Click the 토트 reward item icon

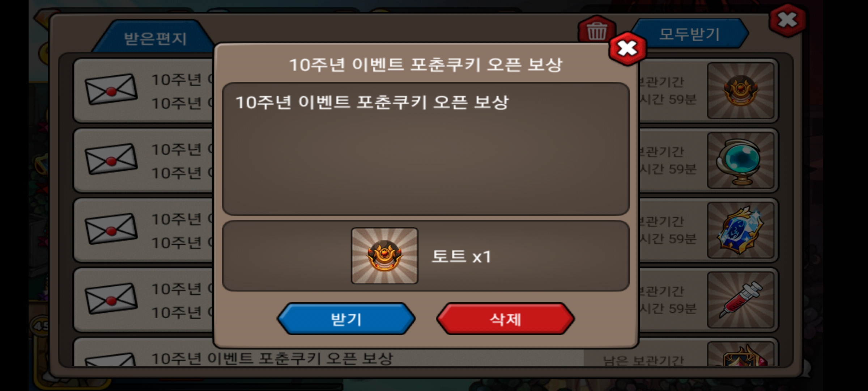384,256
